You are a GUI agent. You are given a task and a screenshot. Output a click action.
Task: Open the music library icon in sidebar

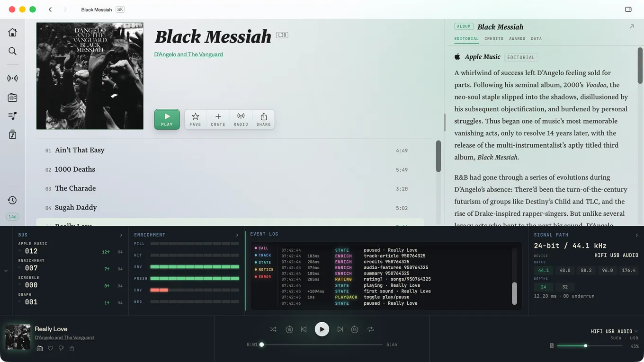point(13,135)
